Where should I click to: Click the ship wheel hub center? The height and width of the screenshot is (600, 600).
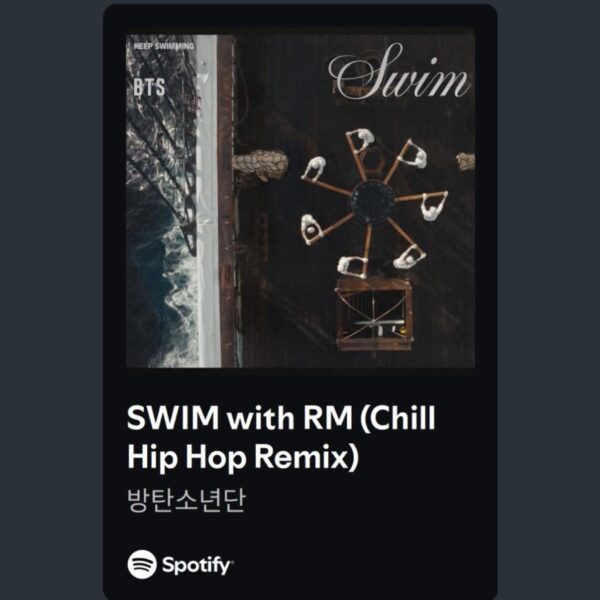[x=373, y=202]
